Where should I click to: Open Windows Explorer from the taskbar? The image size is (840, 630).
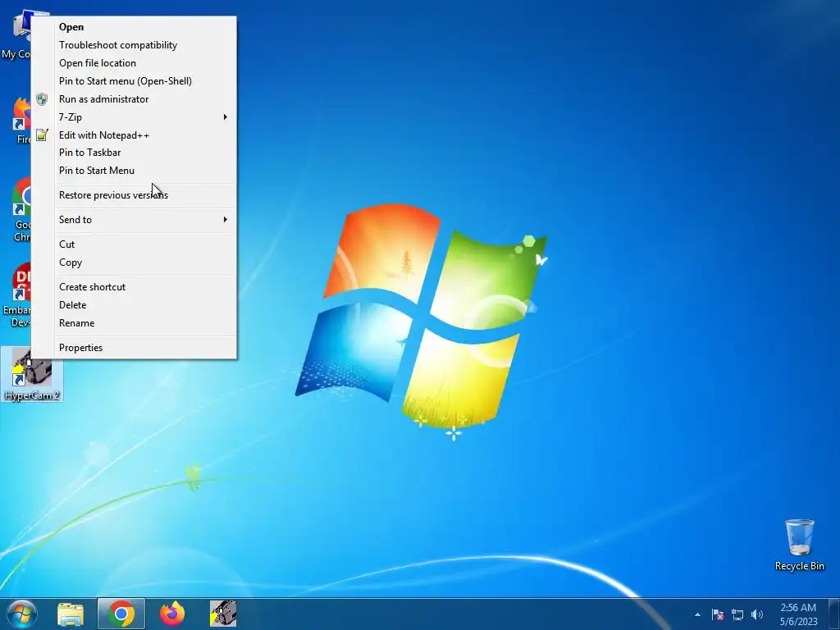click(71, 614)
